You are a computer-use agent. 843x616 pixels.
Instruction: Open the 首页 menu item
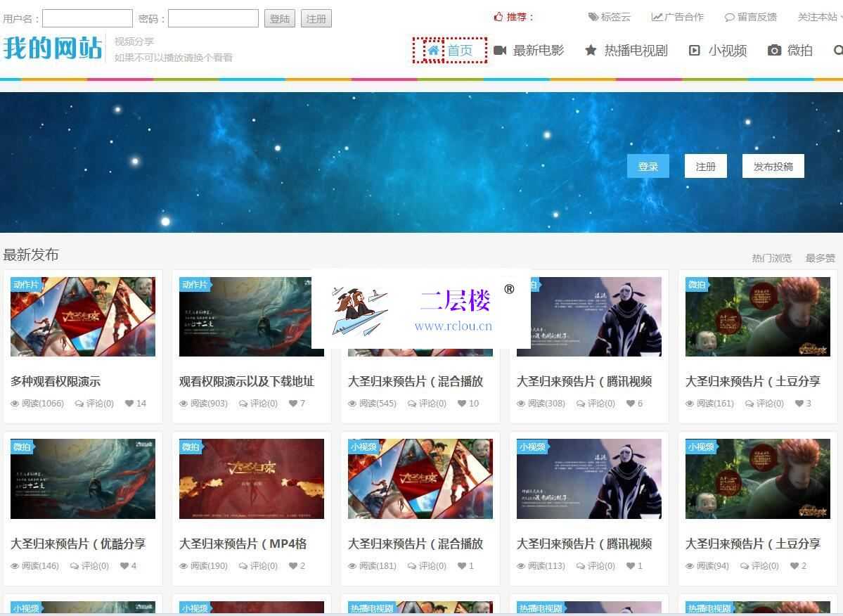450,51
